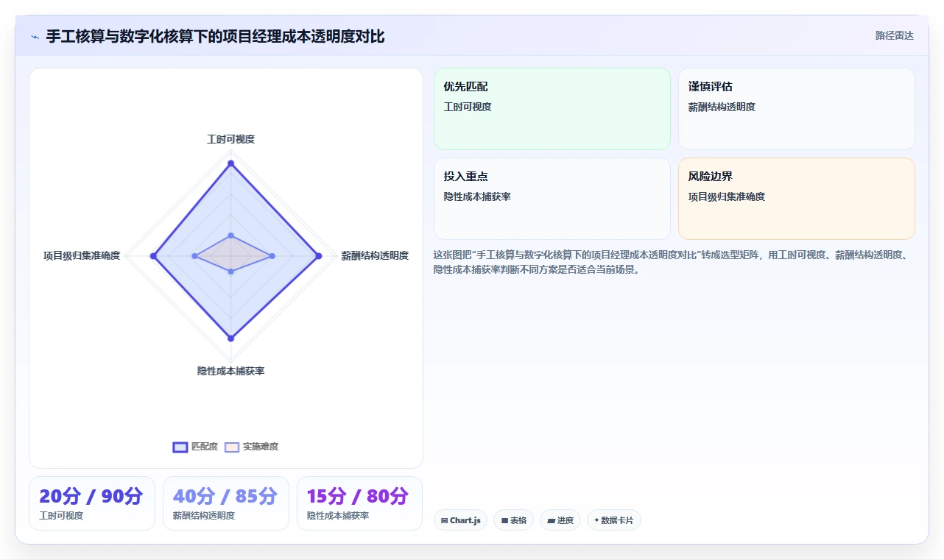
Task: Select the 15分 / 80分 stat card
Action: 359,503
